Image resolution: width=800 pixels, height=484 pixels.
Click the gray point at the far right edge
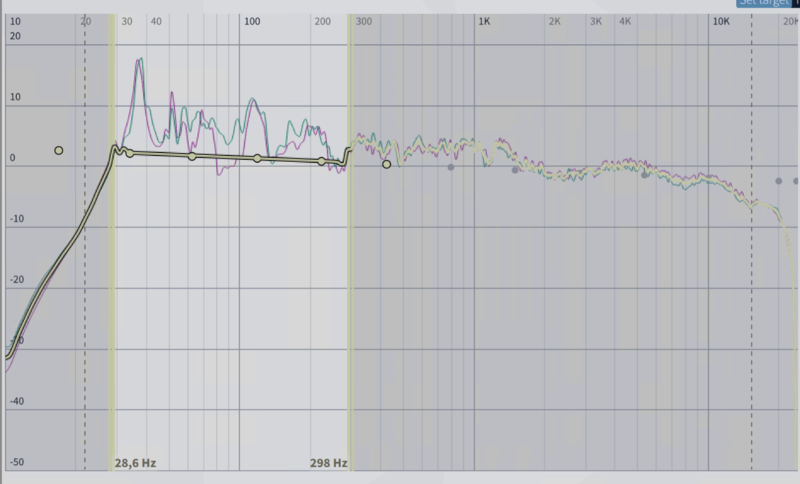point(797,181)
